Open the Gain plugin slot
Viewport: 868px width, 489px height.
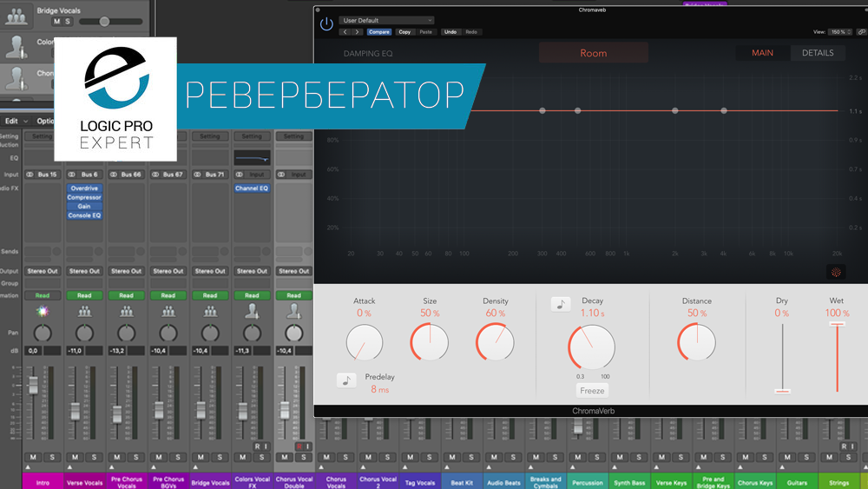tap(84, 206)
